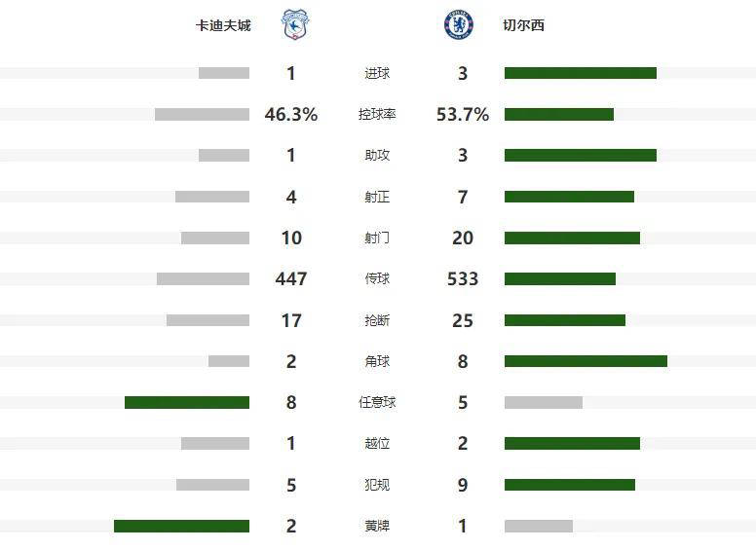Select the 任意球 stat label
This screenshot has height=550, width=756.
377,402
